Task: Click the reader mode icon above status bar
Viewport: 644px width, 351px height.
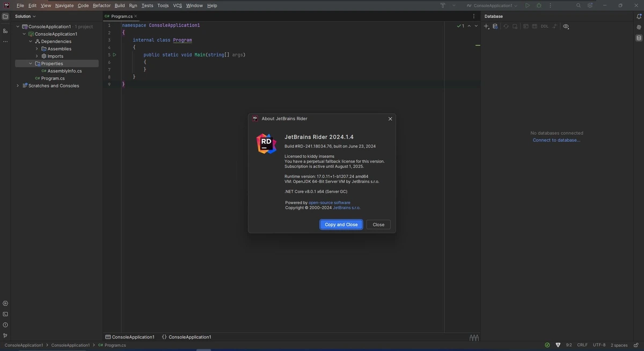Action: point(474,338)
